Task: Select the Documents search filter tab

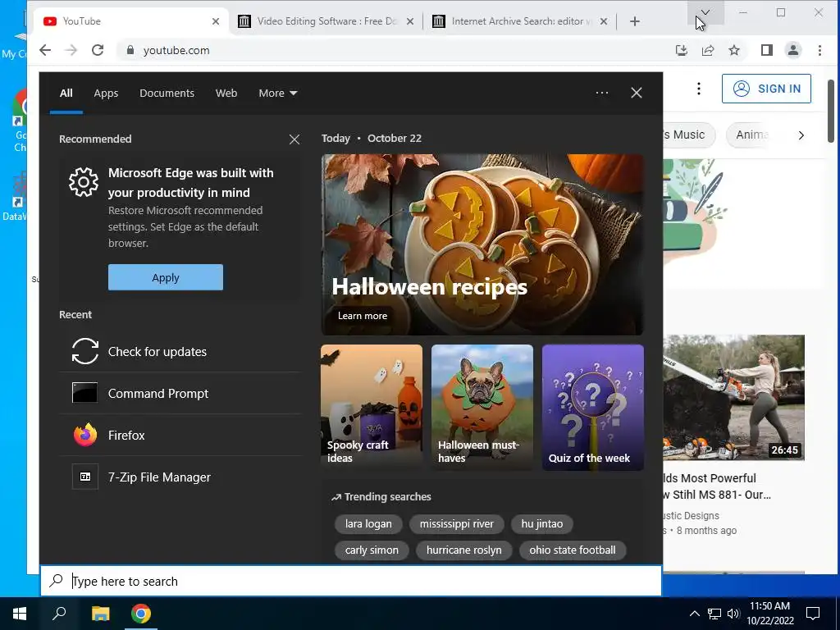Action: pos(167,94)
